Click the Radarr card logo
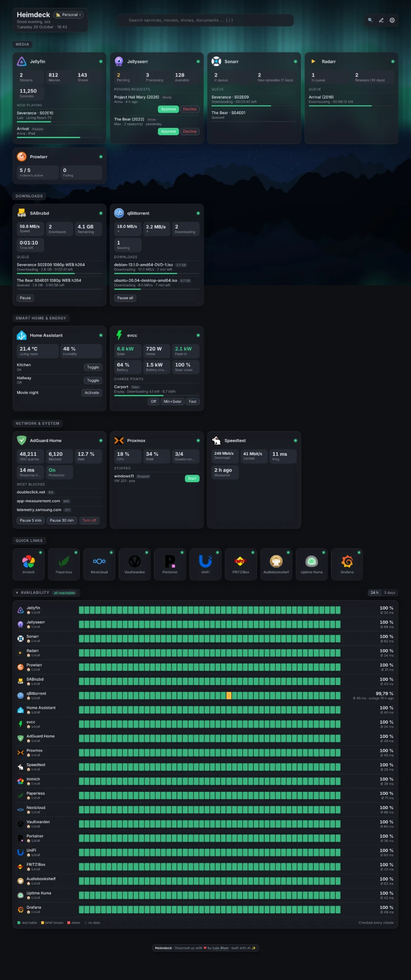Screen dimensions: 411x980 (313, 61)
